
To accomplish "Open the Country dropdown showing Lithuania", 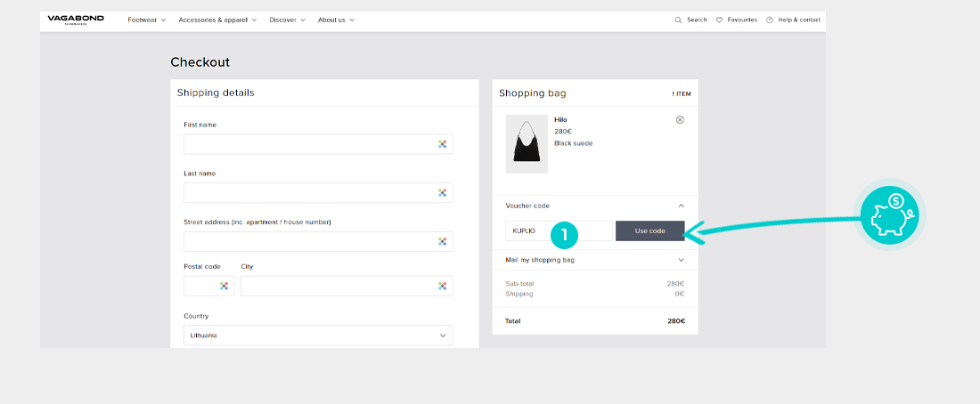I will (318, 335).
